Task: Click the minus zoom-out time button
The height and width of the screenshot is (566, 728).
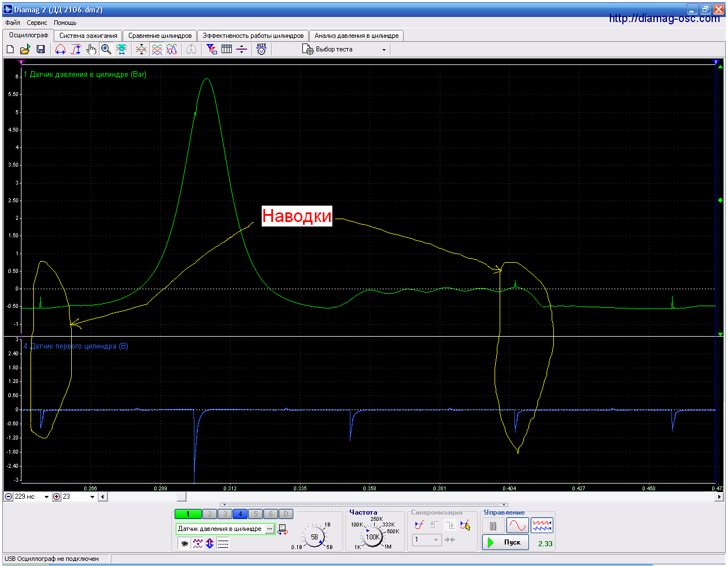Action: tap(8, 497)
